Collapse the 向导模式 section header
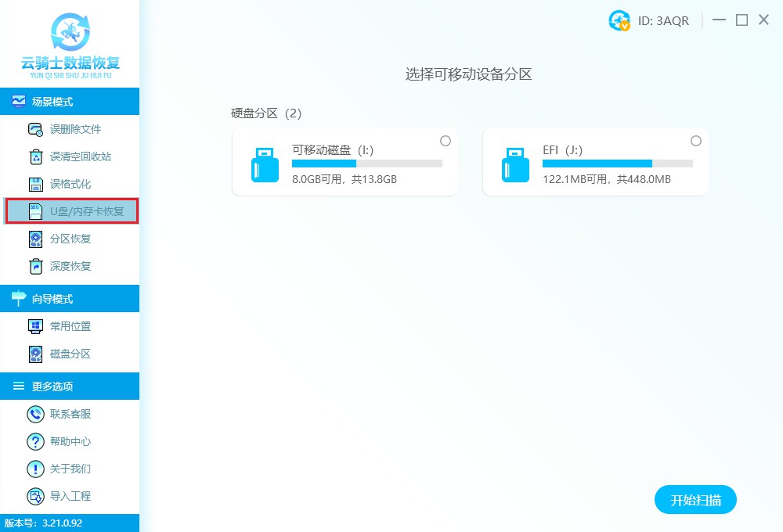The image size is (783, 532). 70,298
